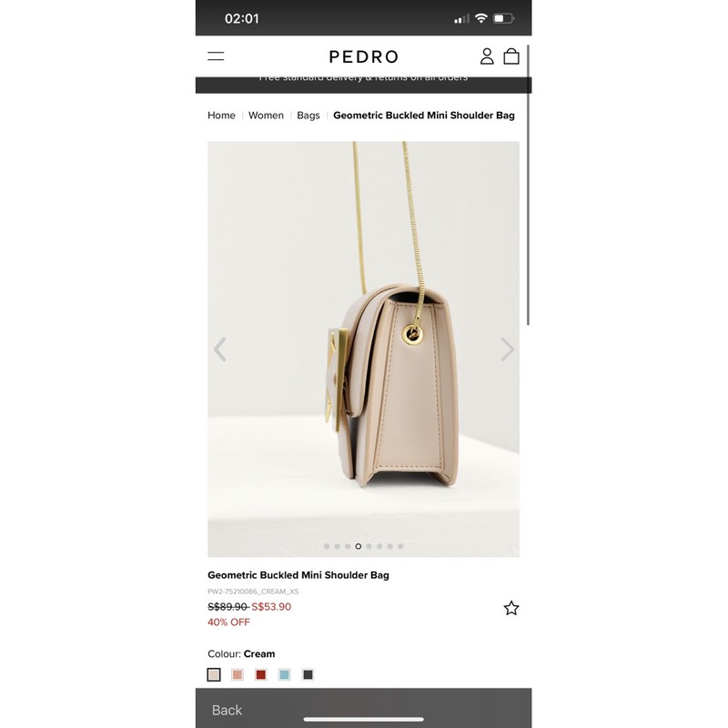
Task: Jump to first image carousel dot
Action: click(327, 547)
